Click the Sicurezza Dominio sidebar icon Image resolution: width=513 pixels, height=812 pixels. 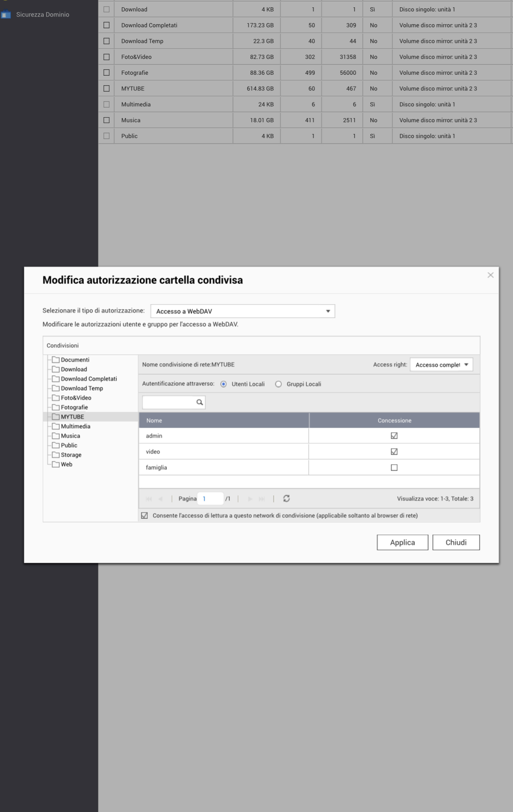tap(6, 15)
